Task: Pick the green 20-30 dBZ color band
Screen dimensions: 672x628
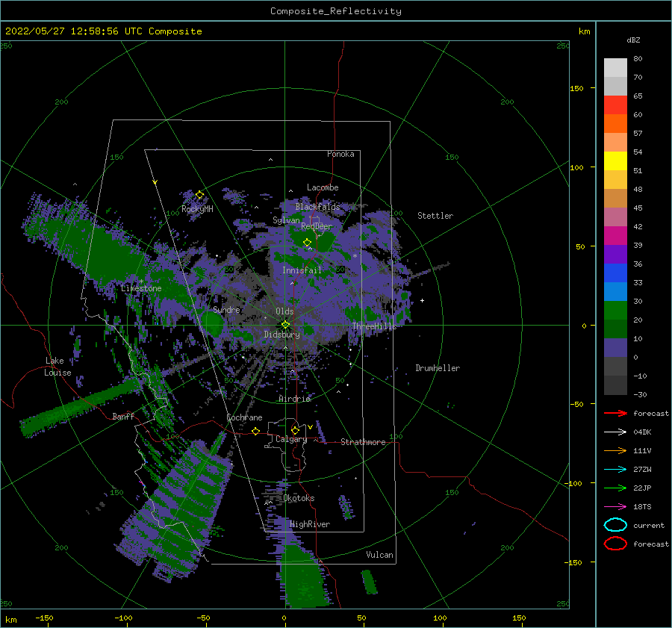Action: click(615, 311)
